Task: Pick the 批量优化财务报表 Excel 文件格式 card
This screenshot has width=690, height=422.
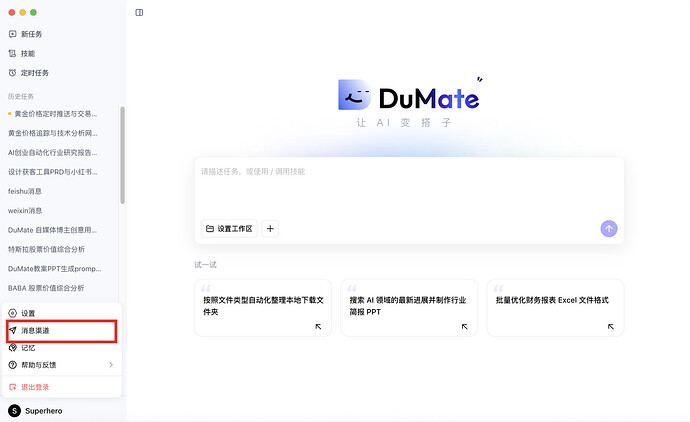Action: (x=555, y=308)
